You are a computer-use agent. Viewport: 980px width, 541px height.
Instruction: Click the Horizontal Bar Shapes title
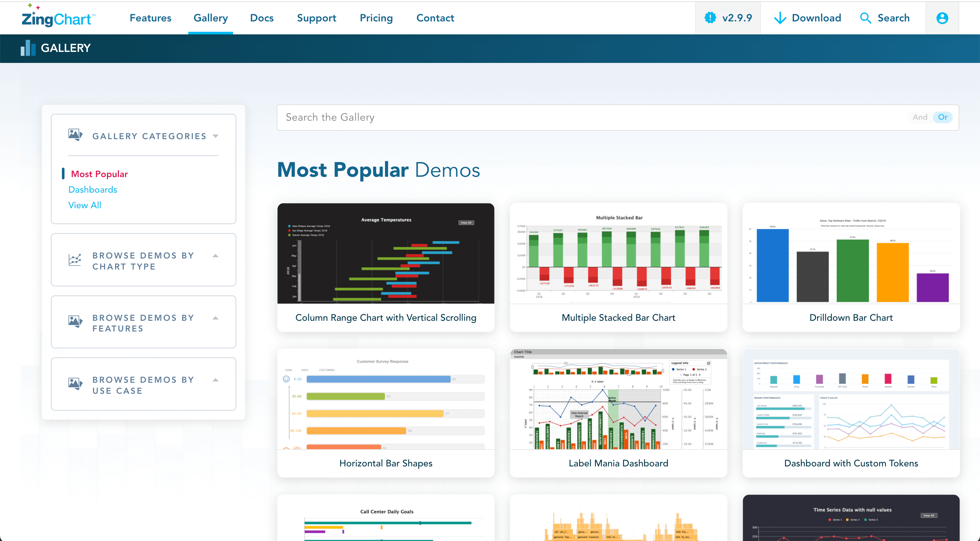pyautogui.click(x=386, y=463)
